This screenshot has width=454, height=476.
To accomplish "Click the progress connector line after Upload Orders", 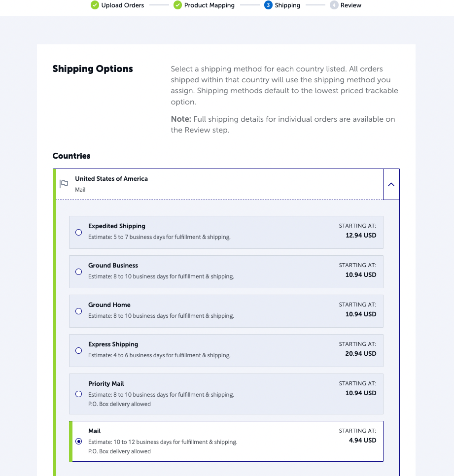I will pyautogui.click(x=159, y=5).
